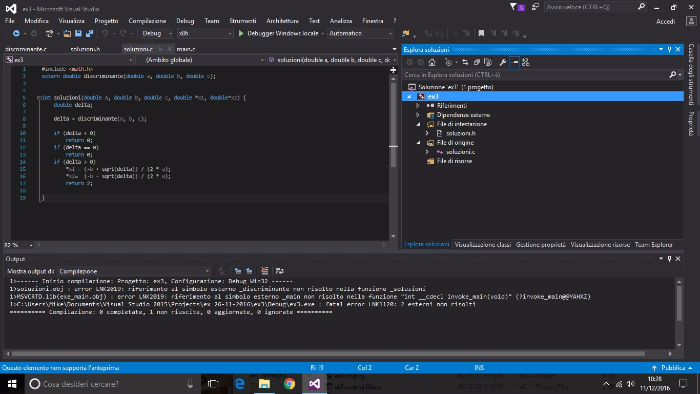700x394 pixels.
Task: Open the Architettura menu
Action: (282, 21)
